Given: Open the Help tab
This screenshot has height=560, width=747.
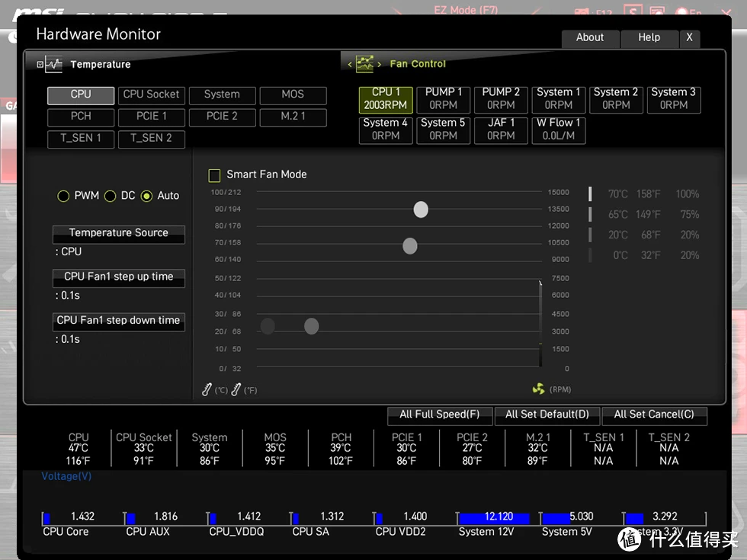Looking at the screenshot, I should [649, 38].
